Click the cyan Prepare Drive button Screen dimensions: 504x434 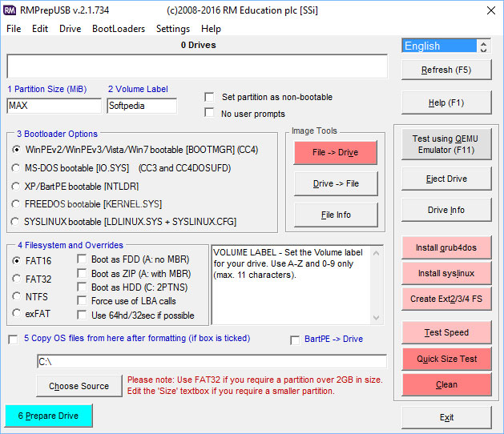pyautogui.click(x=48, y=416)
